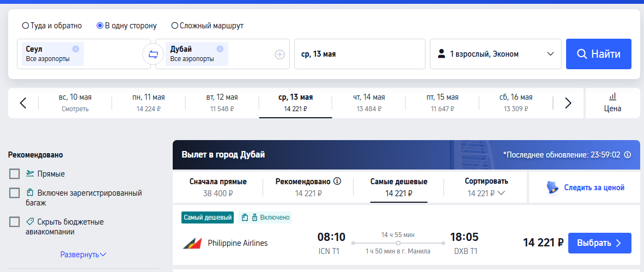Screen dimensions: 644x272
Task: Show next dates arrow
Action: point(568,103)
